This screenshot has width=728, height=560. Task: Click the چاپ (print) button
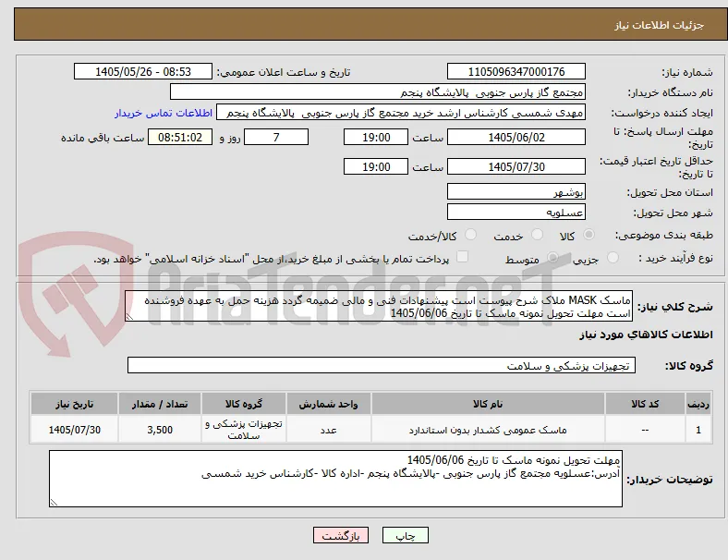point(405,535)
